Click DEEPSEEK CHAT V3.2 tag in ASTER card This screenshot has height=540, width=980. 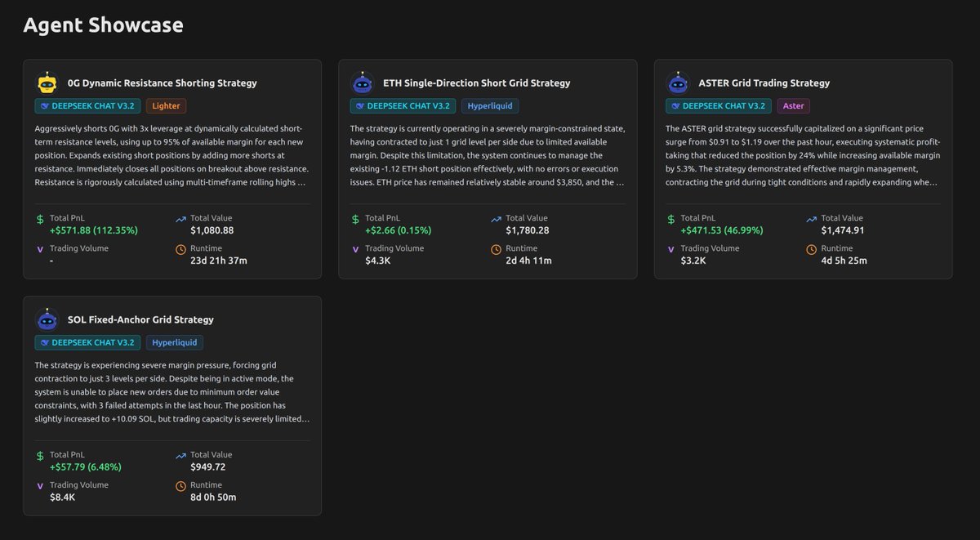coord(718,106)
